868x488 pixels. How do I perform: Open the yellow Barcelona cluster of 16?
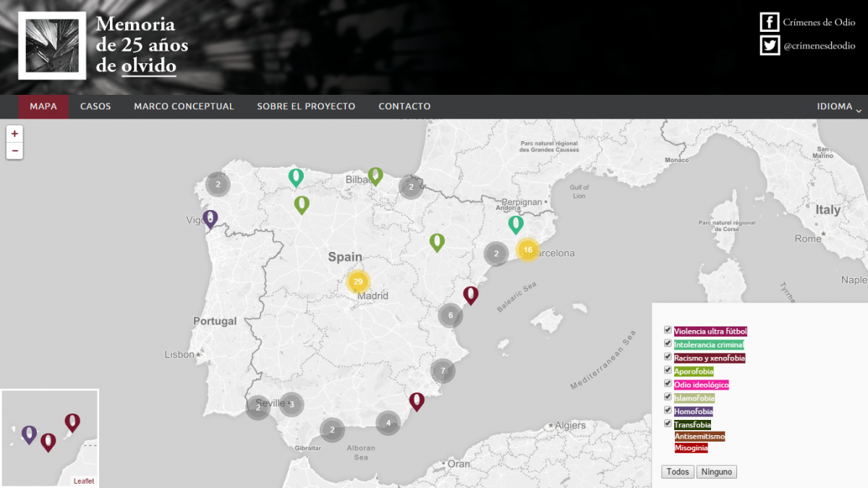527,250
